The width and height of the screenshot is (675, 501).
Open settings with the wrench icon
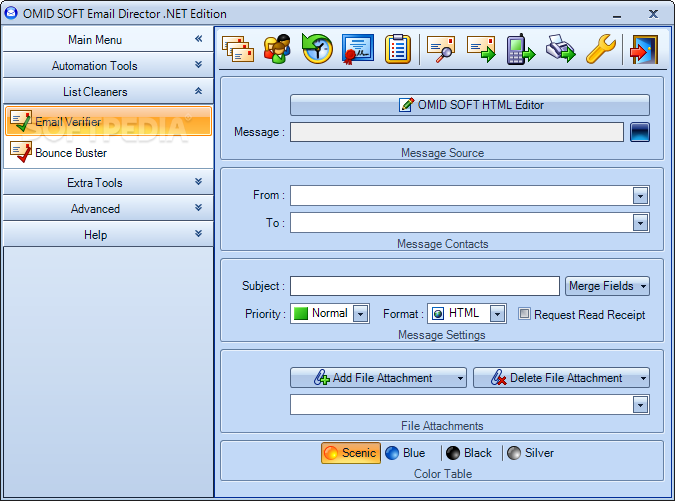tap(601, 49)
